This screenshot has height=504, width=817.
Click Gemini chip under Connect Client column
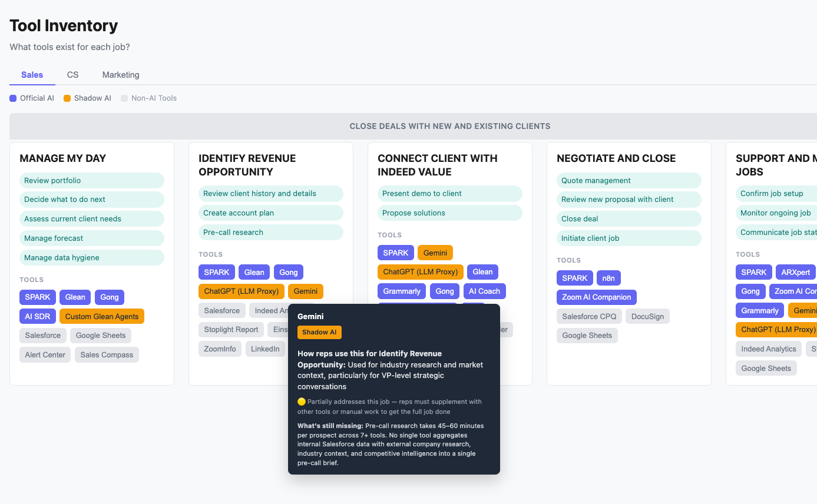[x=435, y=253]
